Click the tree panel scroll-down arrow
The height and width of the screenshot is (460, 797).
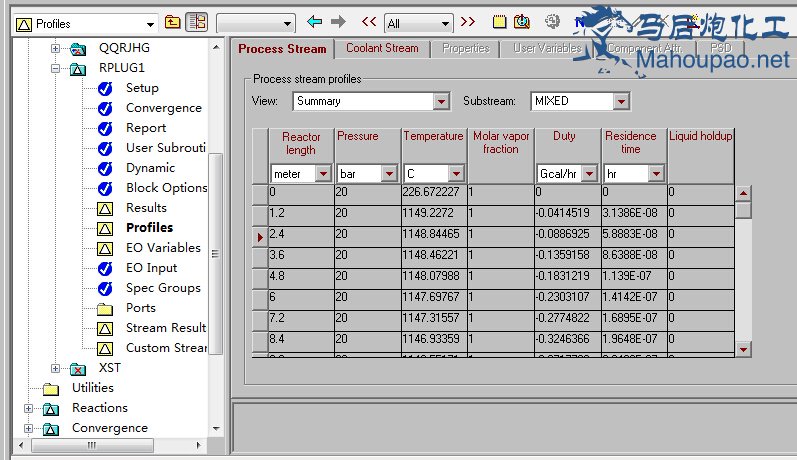coord(216,428)
